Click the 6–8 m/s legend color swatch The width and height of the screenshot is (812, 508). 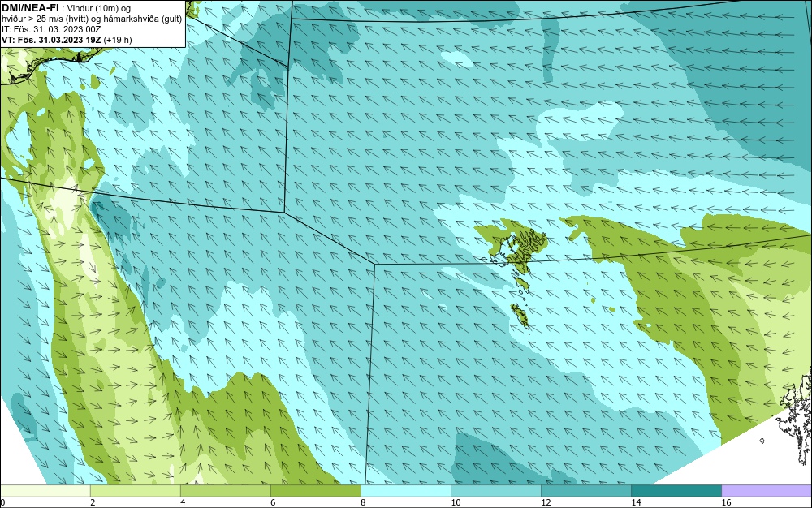[x=315, y=490]
